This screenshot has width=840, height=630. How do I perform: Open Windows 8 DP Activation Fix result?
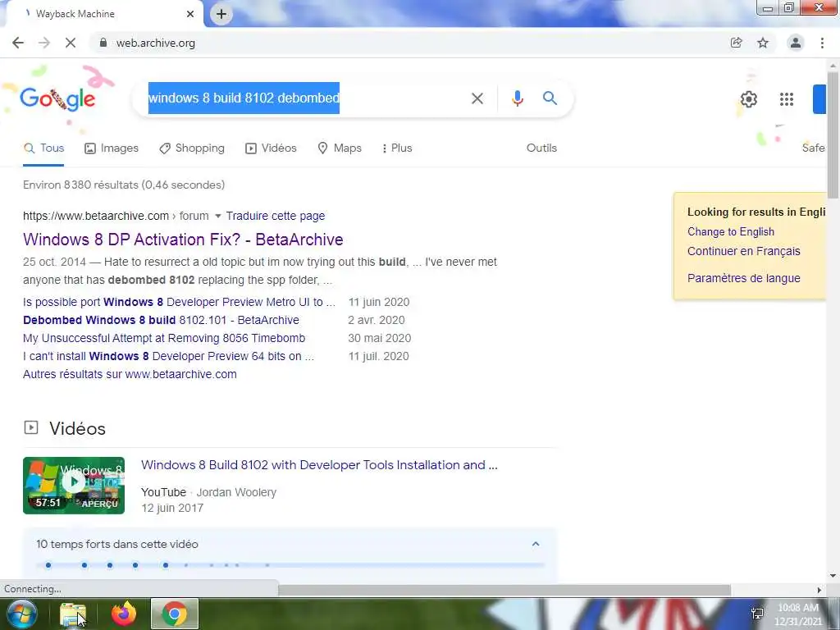tap(183, 240)
